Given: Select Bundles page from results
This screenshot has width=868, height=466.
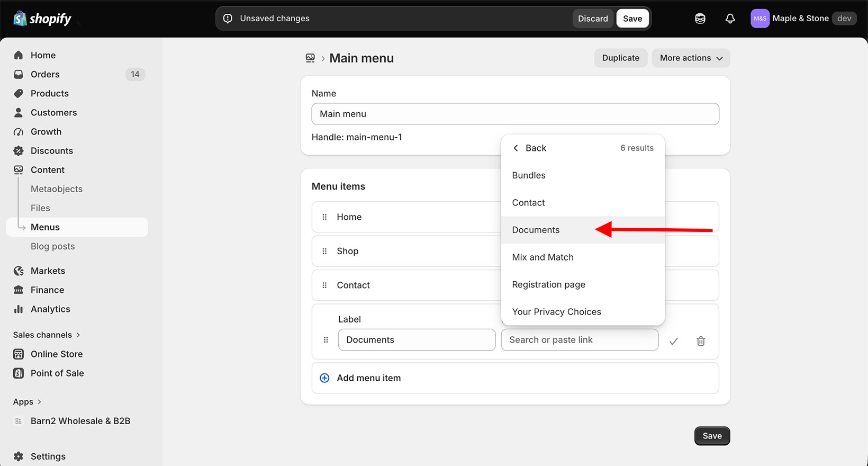Looking at the screenshot, I should click(x=583, y=175).
